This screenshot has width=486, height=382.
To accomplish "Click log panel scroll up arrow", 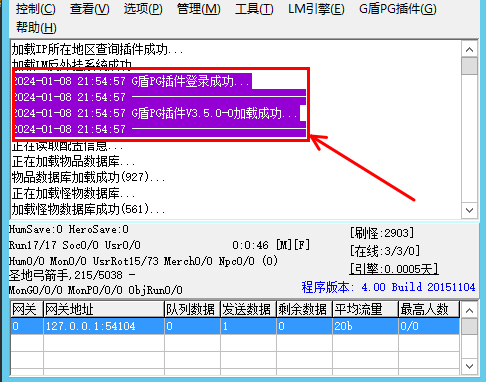I will pyautogui.click(x=470, y=50).
